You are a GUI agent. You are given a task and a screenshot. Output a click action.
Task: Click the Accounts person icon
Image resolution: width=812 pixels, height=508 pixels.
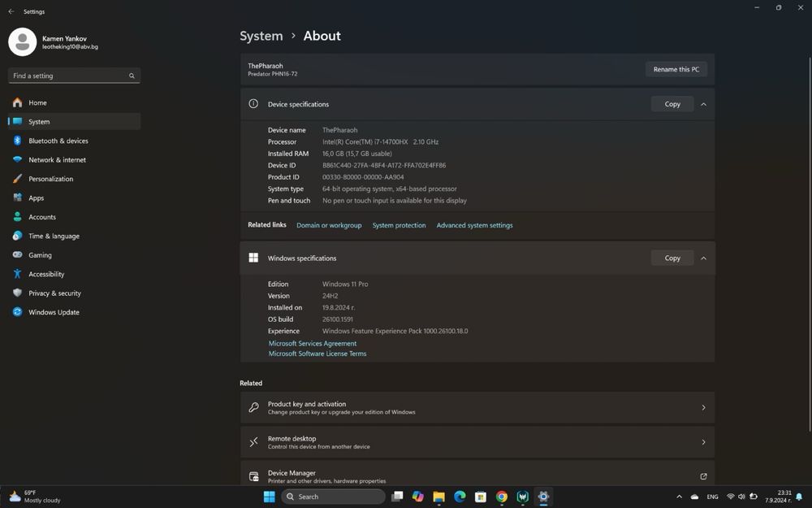[17, 217]
